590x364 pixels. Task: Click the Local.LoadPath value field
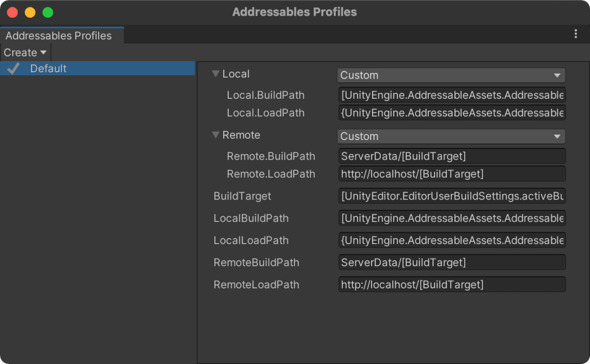point(452,113)
